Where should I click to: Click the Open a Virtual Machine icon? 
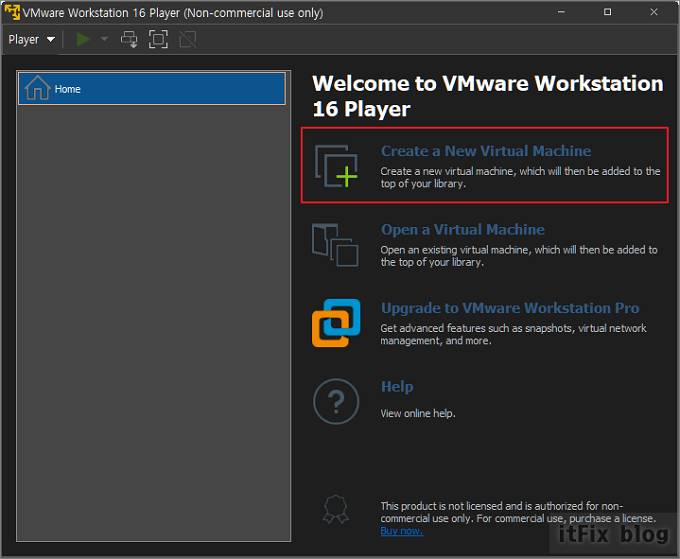click(x=335, y=245)
